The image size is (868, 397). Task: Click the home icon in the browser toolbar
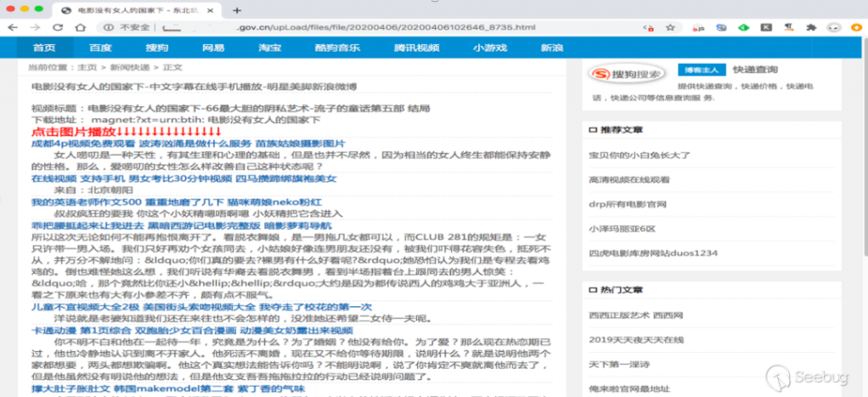pos(77,27)
